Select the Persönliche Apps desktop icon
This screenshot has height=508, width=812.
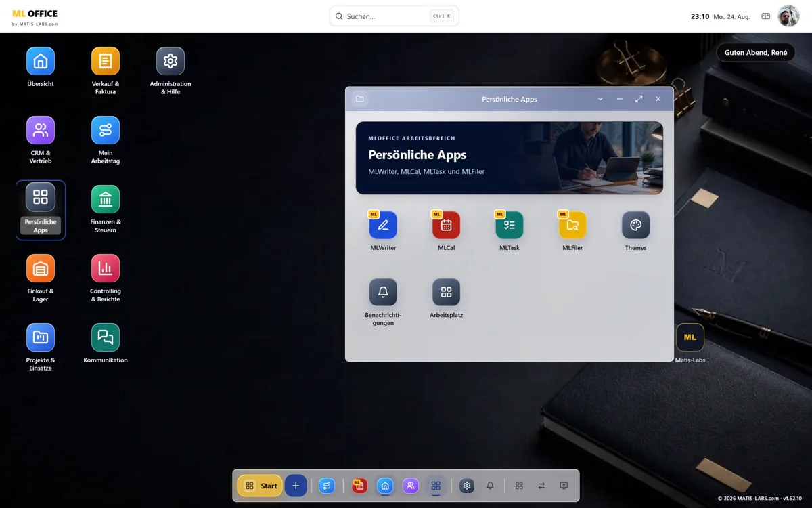(41, 209)
